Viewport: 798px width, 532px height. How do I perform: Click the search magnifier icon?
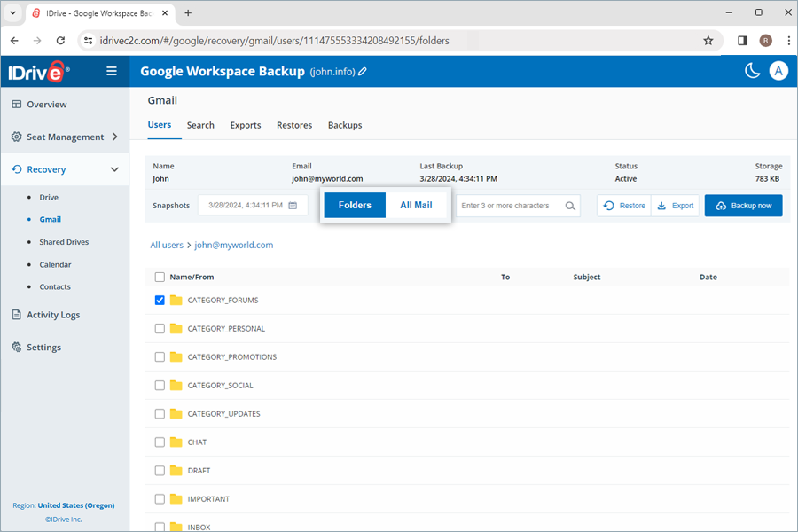tap(570, 206)
